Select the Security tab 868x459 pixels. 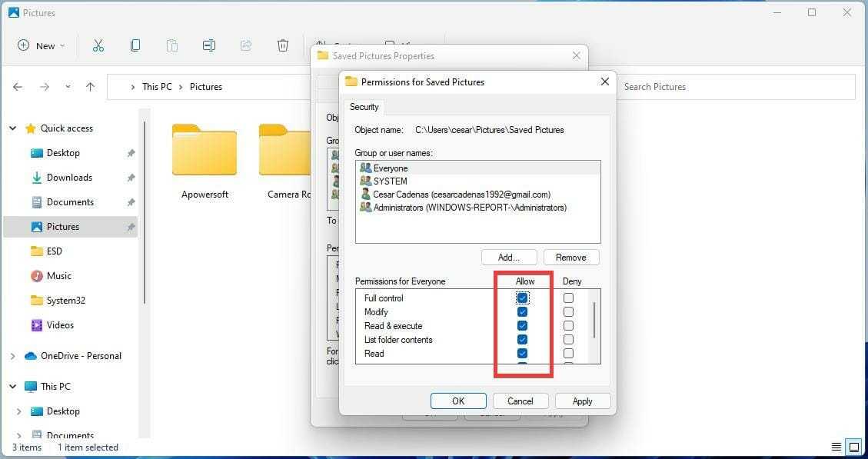[x=364, y=107]
